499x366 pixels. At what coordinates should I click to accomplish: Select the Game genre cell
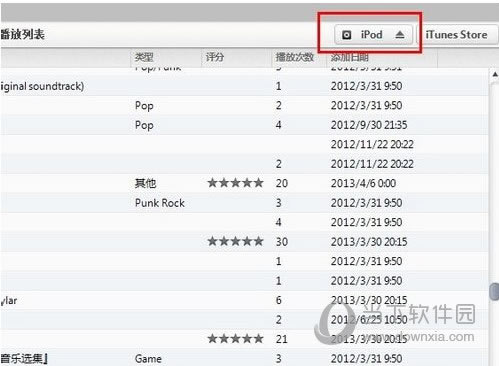pyautogui.click(x=148, y=359)
